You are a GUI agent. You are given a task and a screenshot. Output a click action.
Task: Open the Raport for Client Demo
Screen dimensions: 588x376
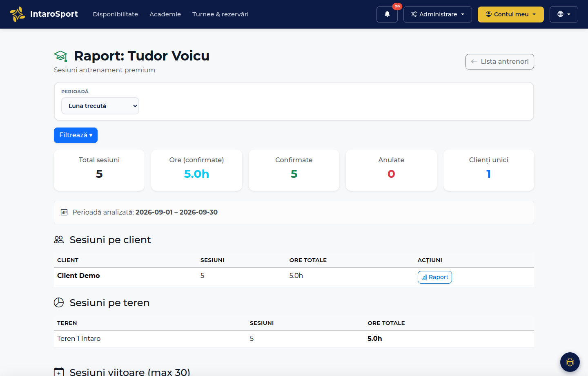pyautogui.click(x=435, y=277)
